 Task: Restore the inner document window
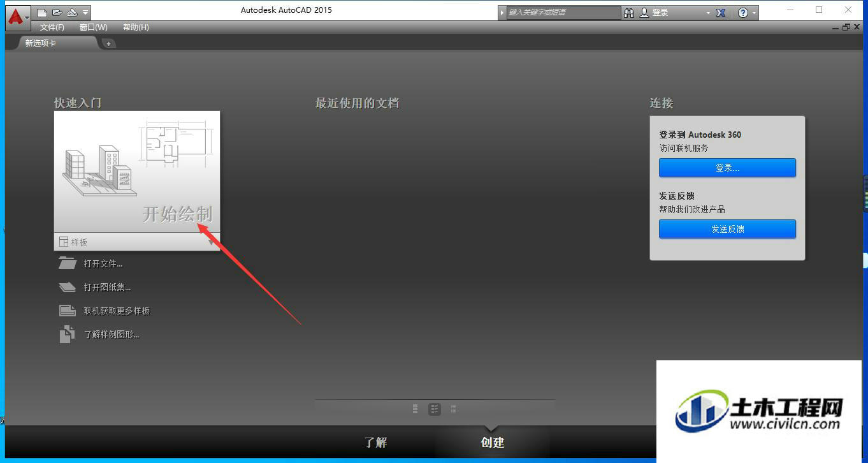point(846,27)
